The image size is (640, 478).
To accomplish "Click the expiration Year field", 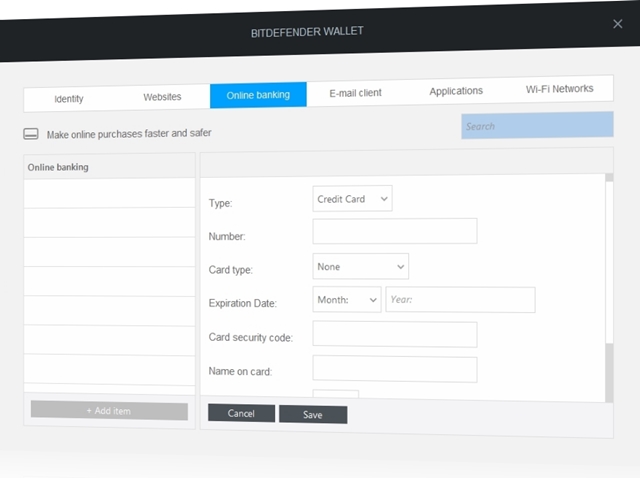I will pos(460,300).
